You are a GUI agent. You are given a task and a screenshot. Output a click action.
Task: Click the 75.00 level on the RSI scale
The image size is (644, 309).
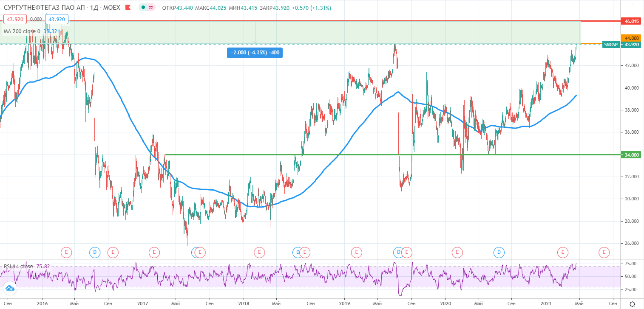630,264
